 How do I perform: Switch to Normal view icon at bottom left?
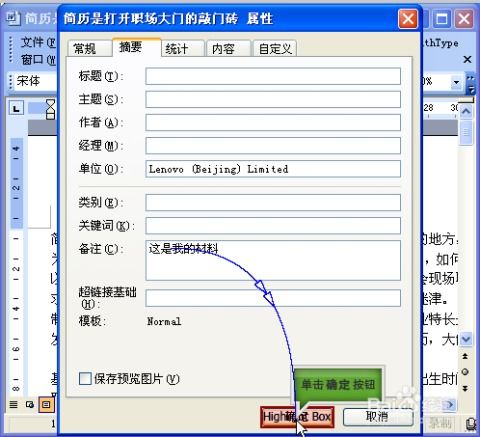point(13,405)
